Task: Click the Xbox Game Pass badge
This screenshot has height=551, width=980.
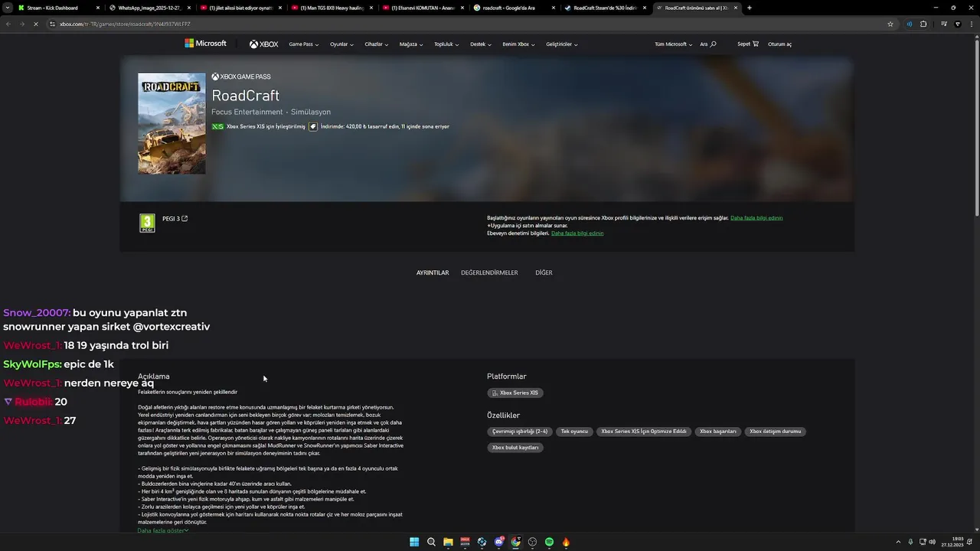Action: pos(241,77)
